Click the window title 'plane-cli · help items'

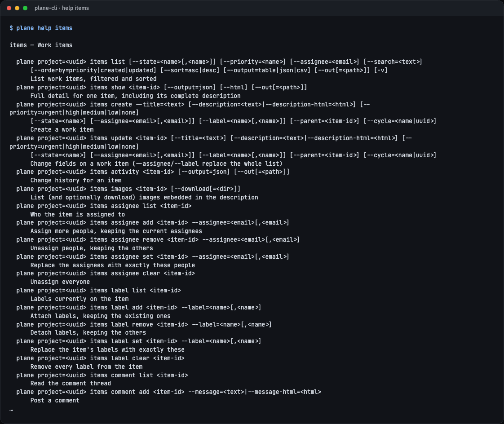[x=62, y=8]
